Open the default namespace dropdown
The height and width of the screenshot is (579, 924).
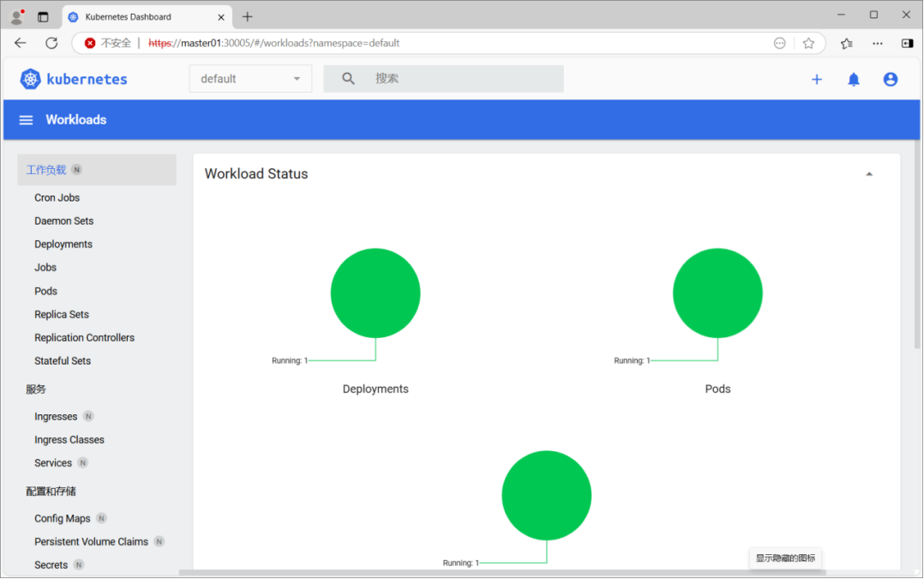250,79
